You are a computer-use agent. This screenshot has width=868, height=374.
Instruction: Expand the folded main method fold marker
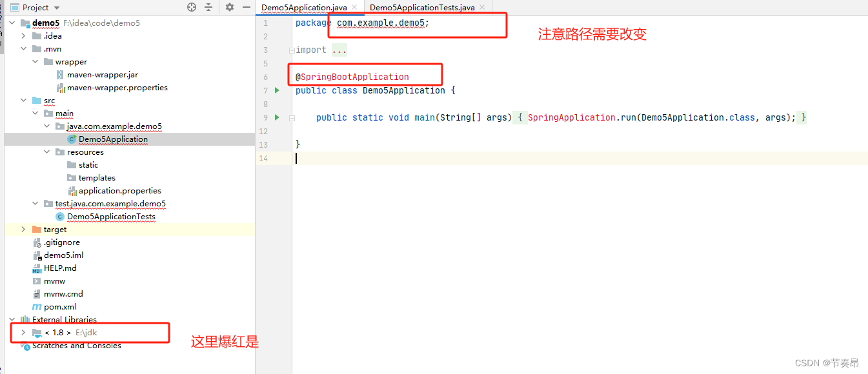[x=292, y=118]
